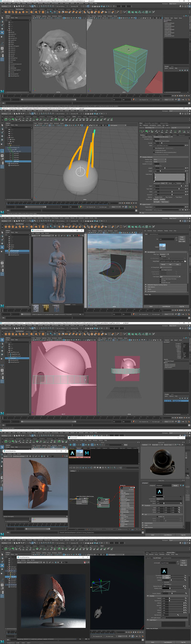This screenshot has height=644, width=191.
Task: Click the green top face of the box model
Action: [126, 50]
